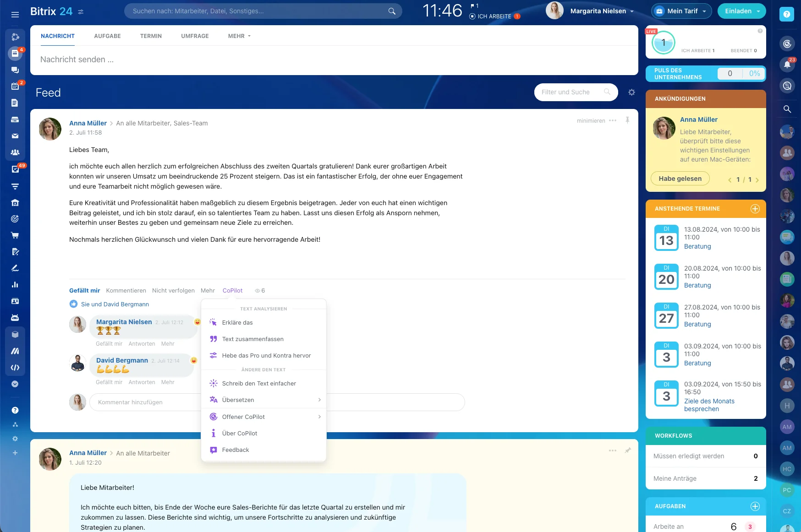The width and height of the screenshot is (801, 532).
Task: Open the Mein Tarif dropdown
Action: click(681, 11)
